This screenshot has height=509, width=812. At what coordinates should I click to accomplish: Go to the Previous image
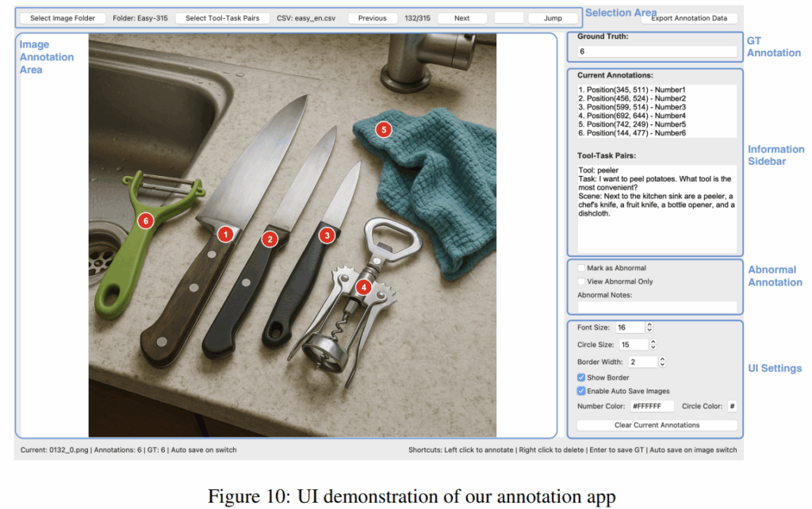pyautogui.click(x=372, y=18)
